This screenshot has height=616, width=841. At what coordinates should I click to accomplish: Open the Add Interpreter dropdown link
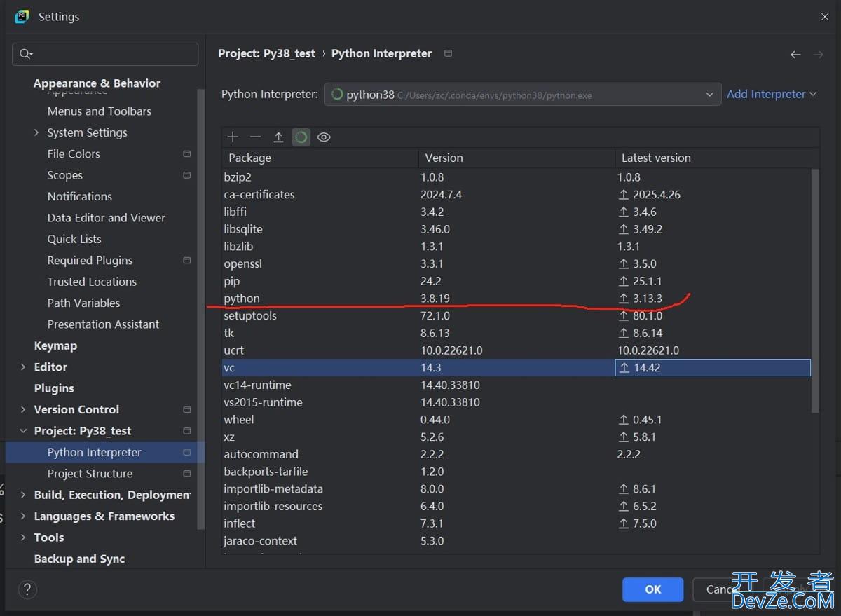(x=772, y=94)
